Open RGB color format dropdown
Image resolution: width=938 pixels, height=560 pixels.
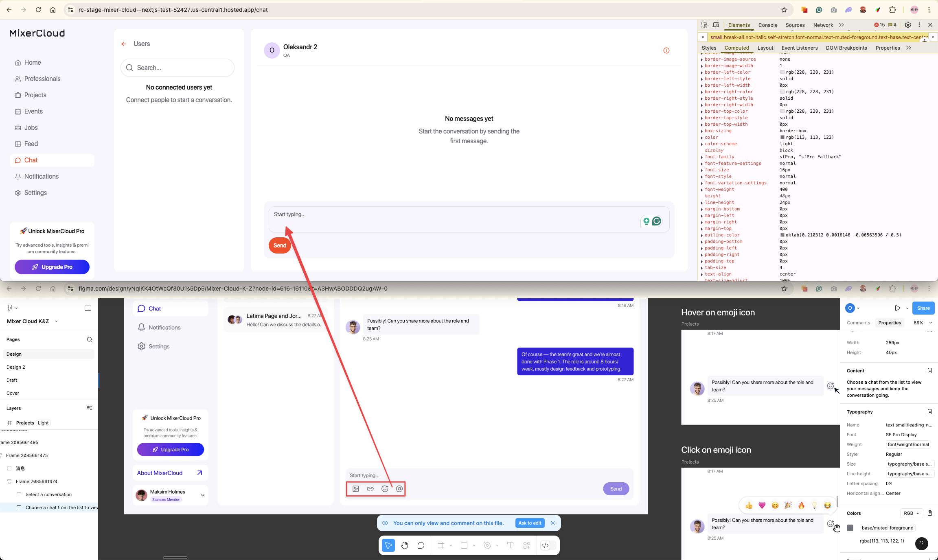click(x=911, y=513)
